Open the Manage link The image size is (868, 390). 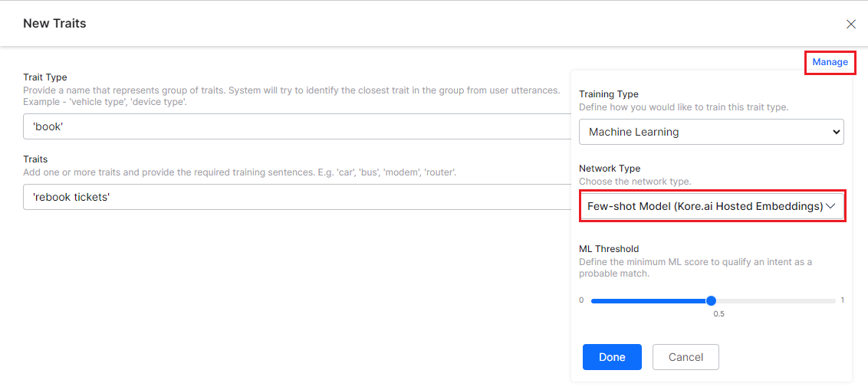(830, 62)
